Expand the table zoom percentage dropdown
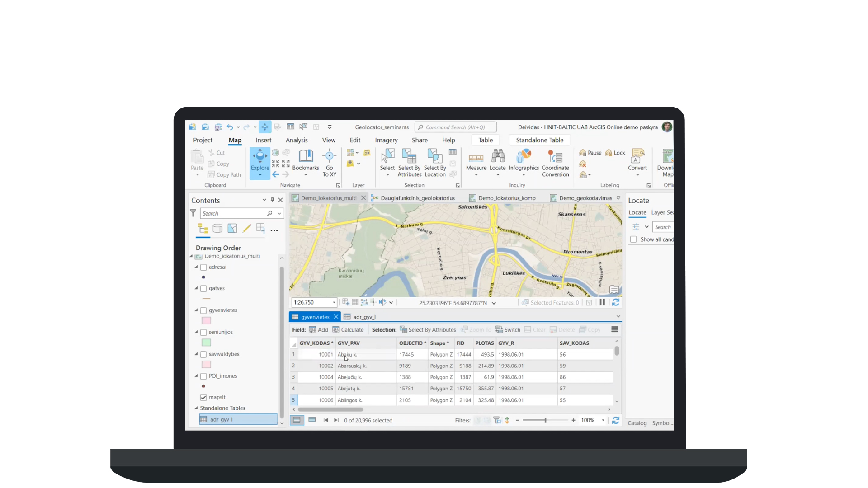 tap(603, 421)
